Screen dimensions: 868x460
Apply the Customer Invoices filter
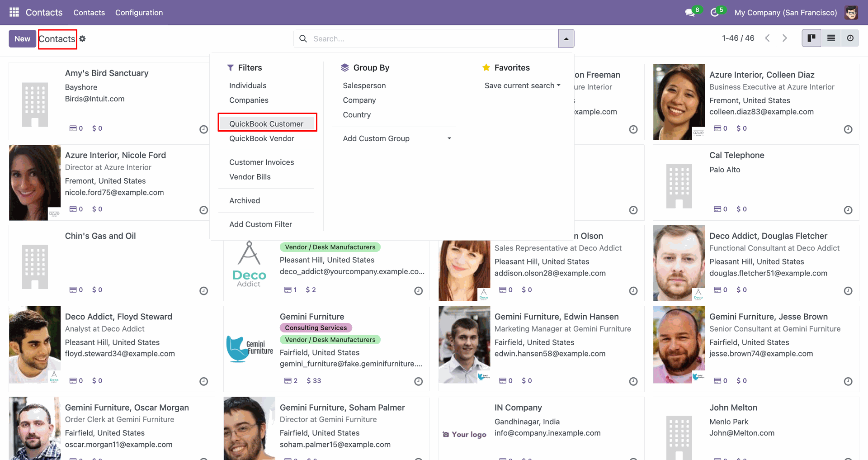(261, 162)
